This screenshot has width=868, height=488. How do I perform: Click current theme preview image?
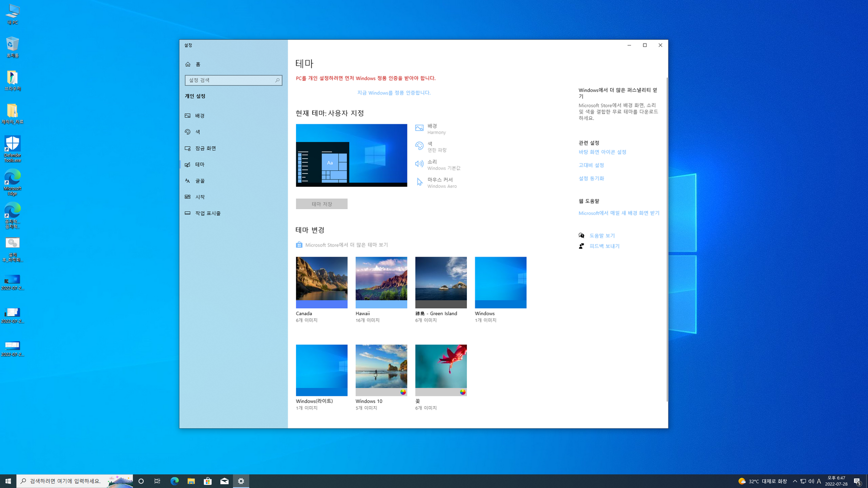[352, 155]
